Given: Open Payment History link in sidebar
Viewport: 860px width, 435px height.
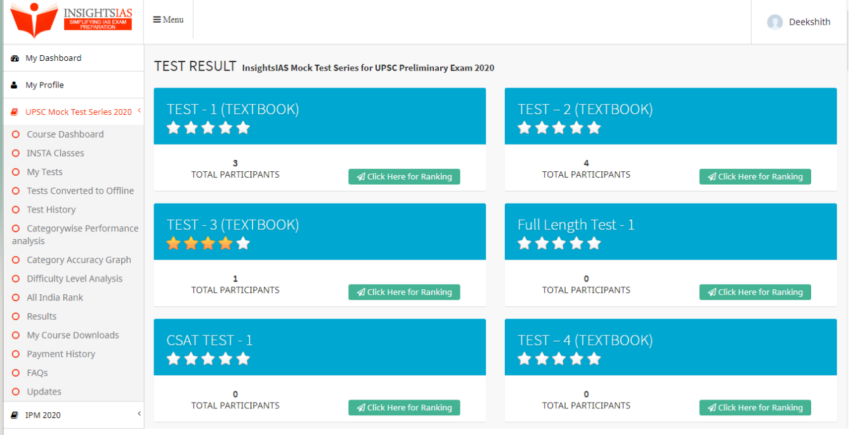Looking at the screenshot, I should 61,354.
